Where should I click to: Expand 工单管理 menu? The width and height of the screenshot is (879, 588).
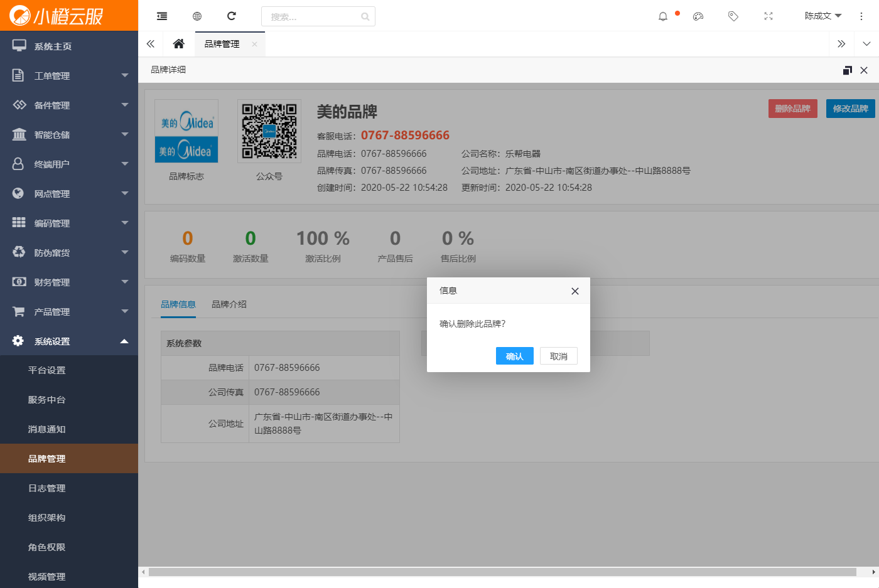coord(69,76)
